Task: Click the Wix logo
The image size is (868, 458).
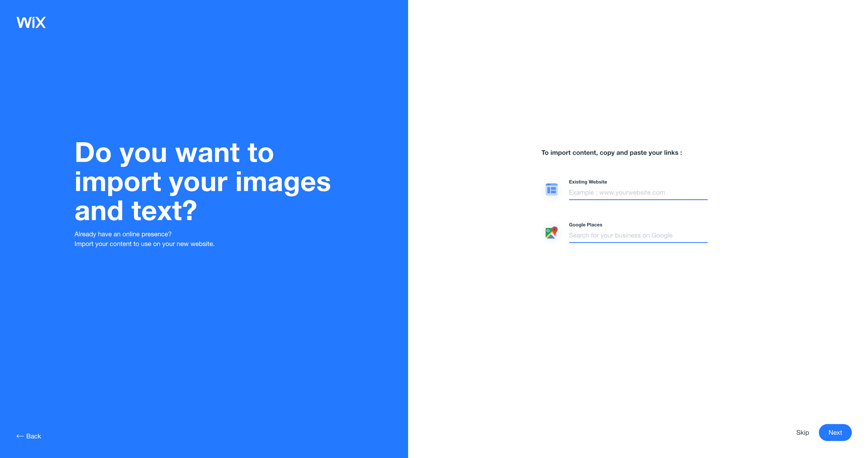Action: click(x=31, y=22)
